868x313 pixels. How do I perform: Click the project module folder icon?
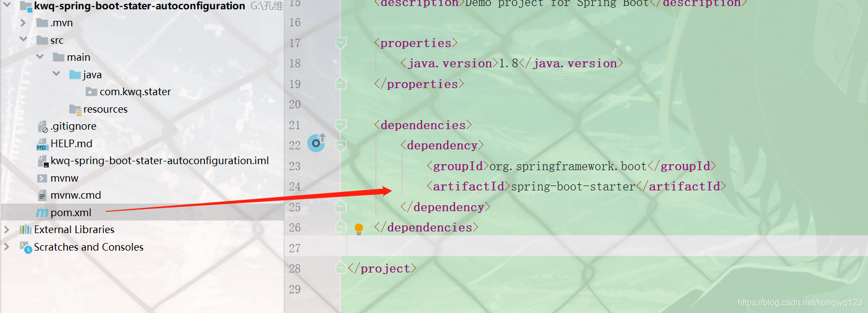click(x=26, y=6)
